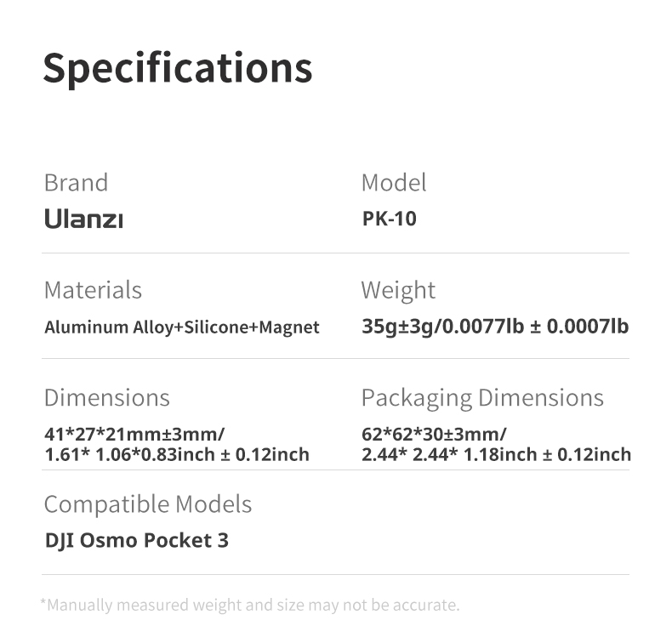Image resolution: width=672 pixels, height=626 pixels.
Task: Click the 62*62*30±3mm packaging value
Action: 434,434
